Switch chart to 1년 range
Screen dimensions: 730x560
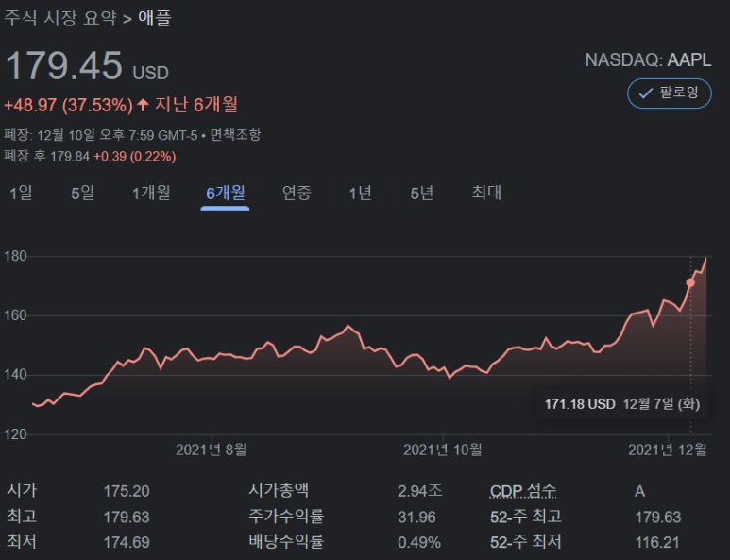(x=360, y=193)
